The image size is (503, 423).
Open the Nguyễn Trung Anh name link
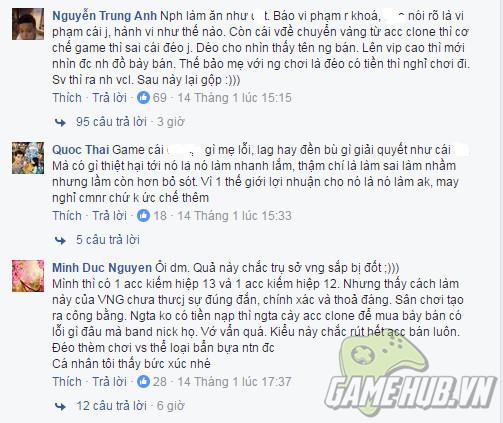pyautogui.click(x=104, y=16)
